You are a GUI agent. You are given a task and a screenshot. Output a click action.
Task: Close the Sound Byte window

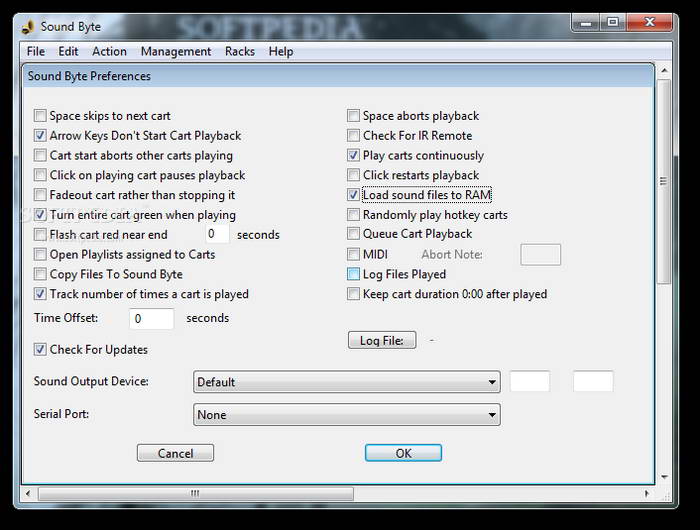click(650, 23)
